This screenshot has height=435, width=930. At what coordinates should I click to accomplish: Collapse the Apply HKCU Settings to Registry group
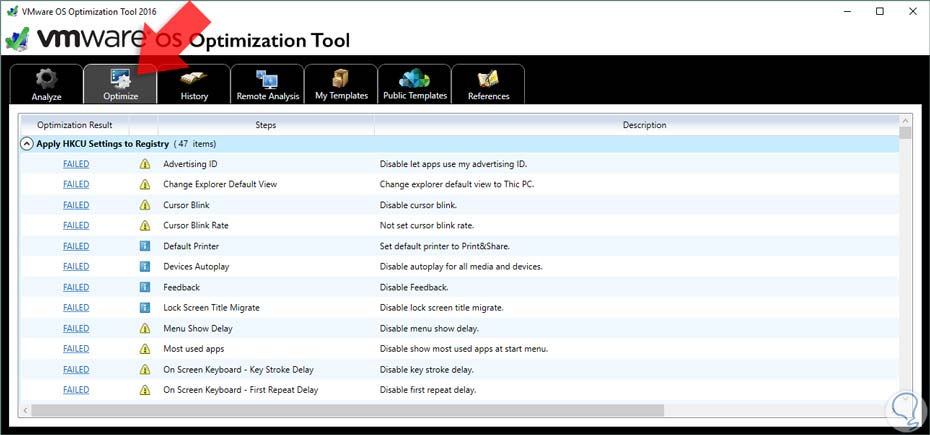27,144
